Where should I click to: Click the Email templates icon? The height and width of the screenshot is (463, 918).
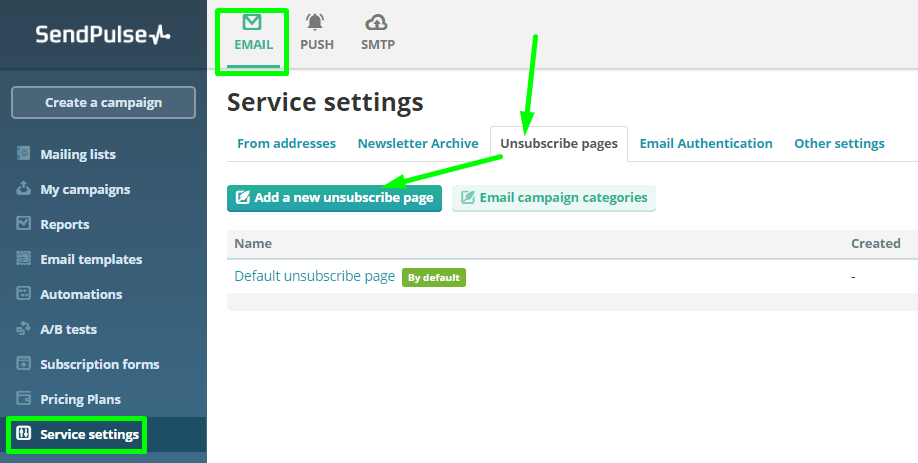pos(23,258)
